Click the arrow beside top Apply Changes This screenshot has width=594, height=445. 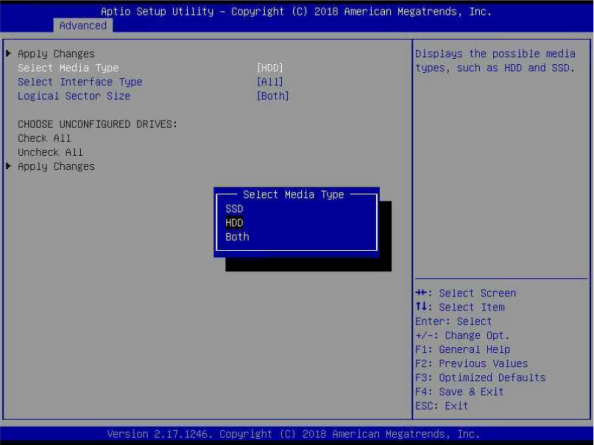click(x=9, y=53)
